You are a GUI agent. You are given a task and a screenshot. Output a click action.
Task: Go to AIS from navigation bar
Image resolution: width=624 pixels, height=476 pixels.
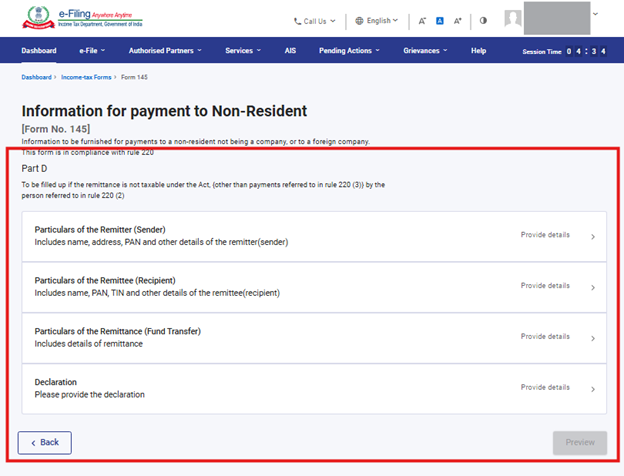click(291, 50)
